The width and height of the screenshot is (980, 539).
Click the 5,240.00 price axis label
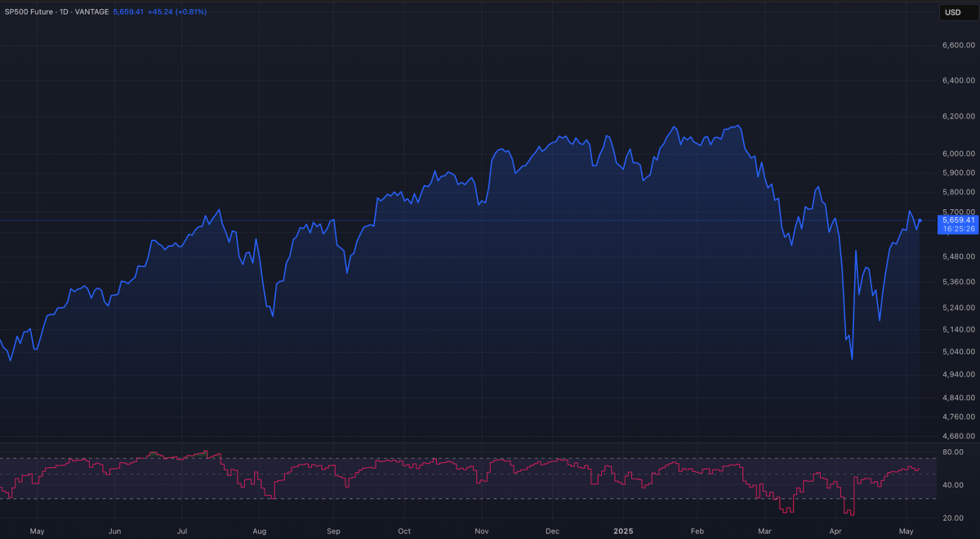tap(959, 308)
